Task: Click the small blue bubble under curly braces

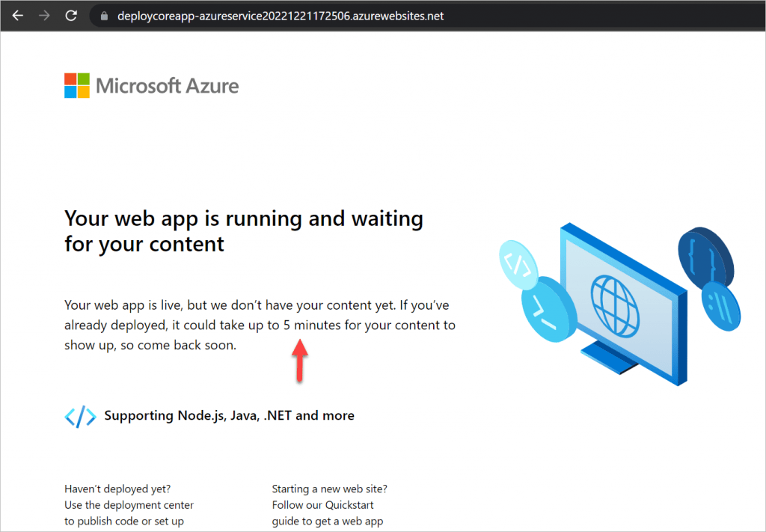Action: pyautogui.click(x=720, y=308)
